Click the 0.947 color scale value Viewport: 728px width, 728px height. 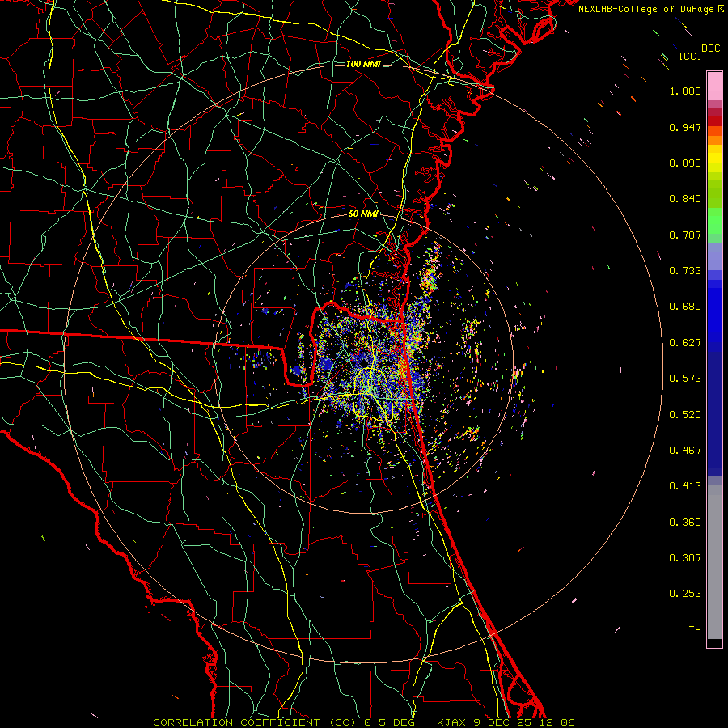point(685,127)
